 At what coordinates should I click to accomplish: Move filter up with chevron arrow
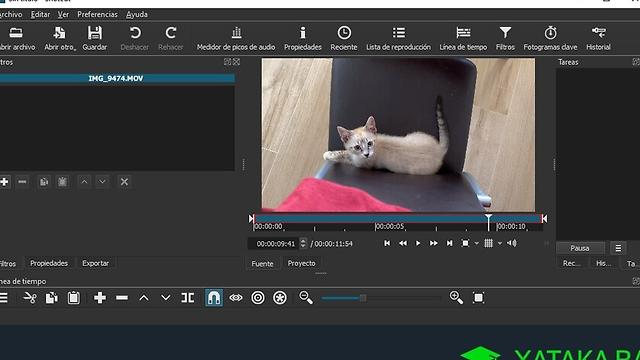click(84, 182)
